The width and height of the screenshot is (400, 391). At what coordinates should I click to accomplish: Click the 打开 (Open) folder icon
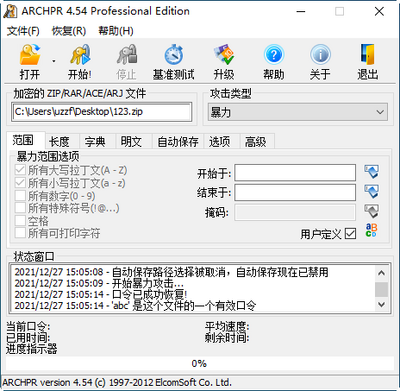30,54
